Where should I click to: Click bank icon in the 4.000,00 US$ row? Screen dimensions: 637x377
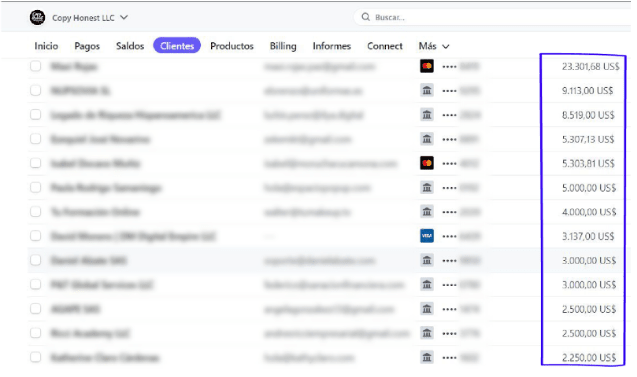pyautogui.click(x=427, y=212)
